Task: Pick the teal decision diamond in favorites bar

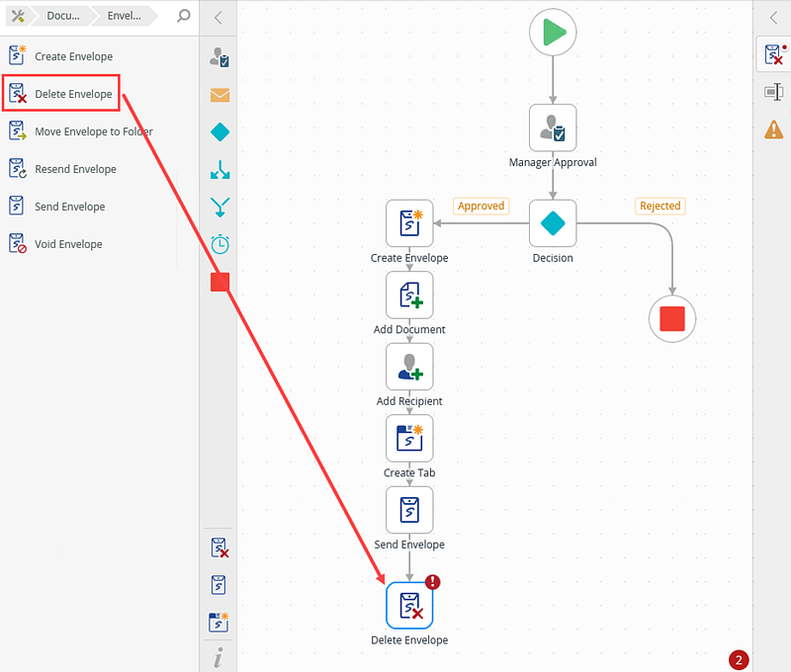Action: 220,132
